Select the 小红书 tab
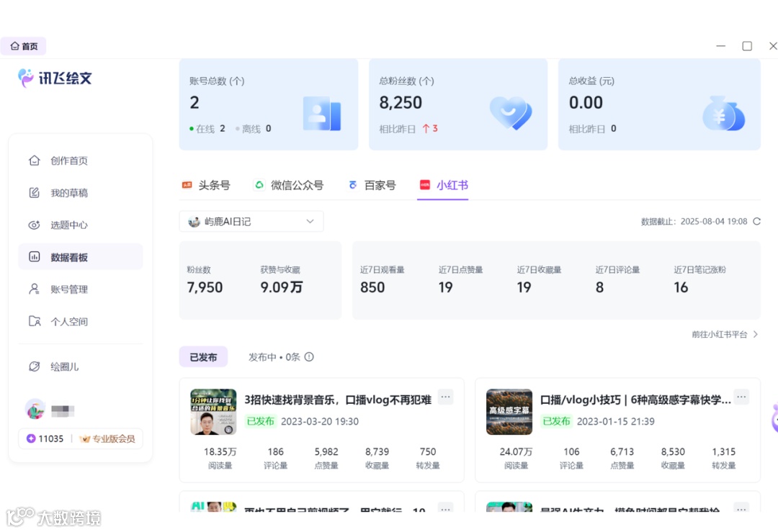This screenshot has height=532, width=778. [444, 185]
